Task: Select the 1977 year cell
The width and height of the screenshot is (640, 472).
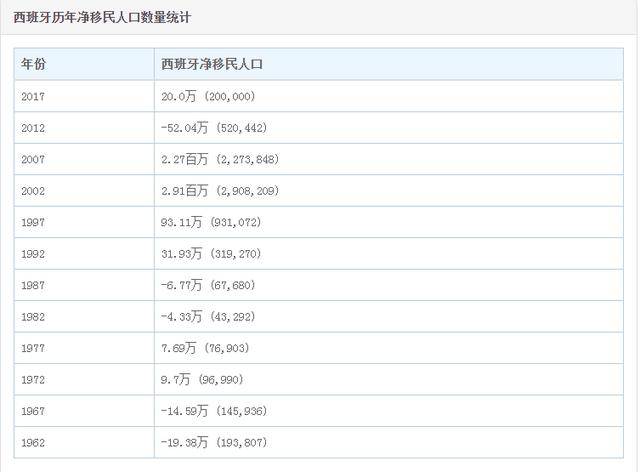Action: [x=84, y=348]
